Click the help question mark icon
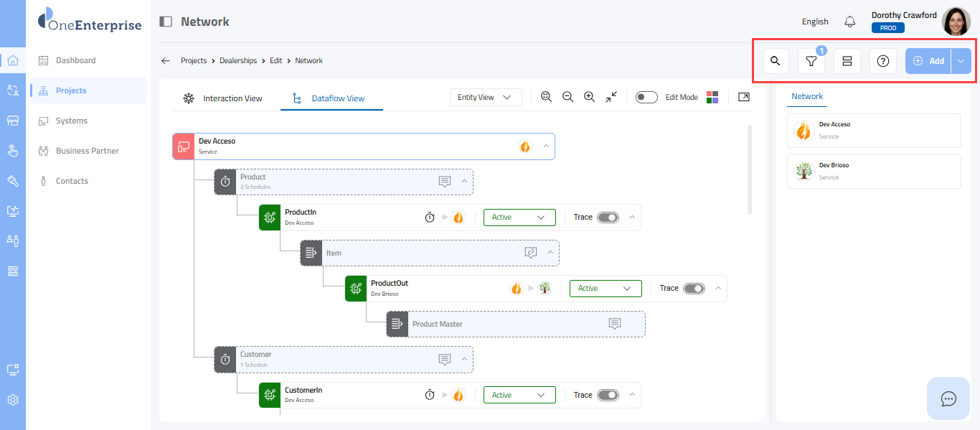 pos(883,62)
